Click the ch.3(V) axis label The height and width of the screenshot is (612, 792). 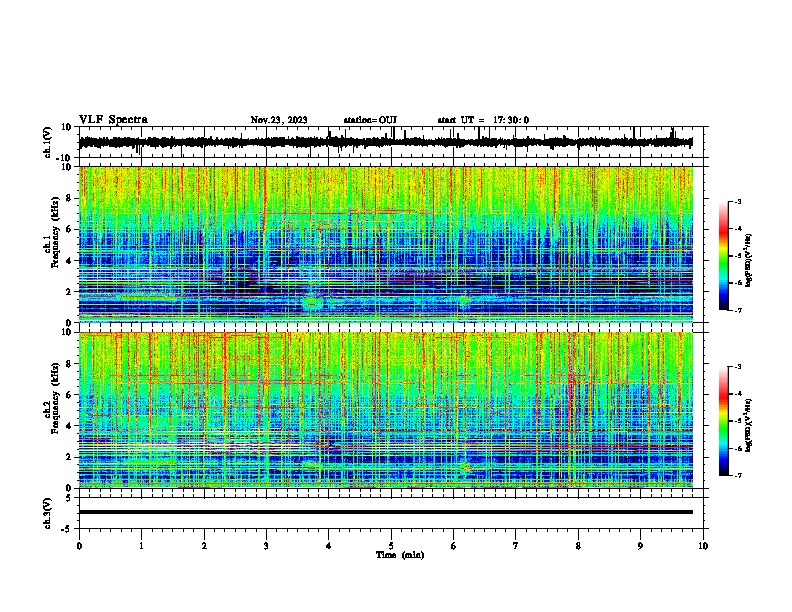point(48,513)
